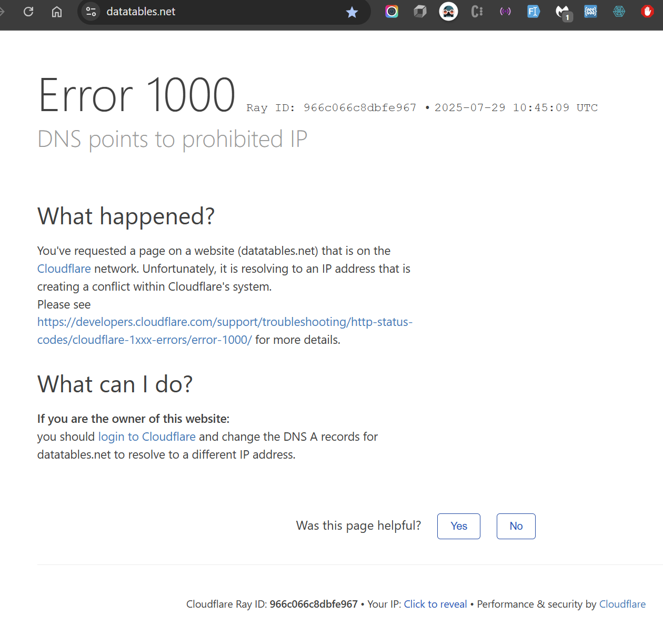This screenshot has height=644, width=663.
Task: Open the Cloudflare error-1000 troubleshooting URL link
Action: tap(225, 331)
